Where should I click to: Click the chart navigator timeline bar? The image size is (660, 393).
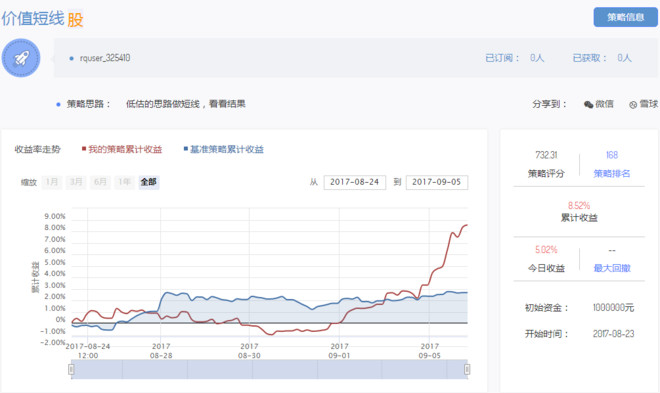tap(269, 369)
